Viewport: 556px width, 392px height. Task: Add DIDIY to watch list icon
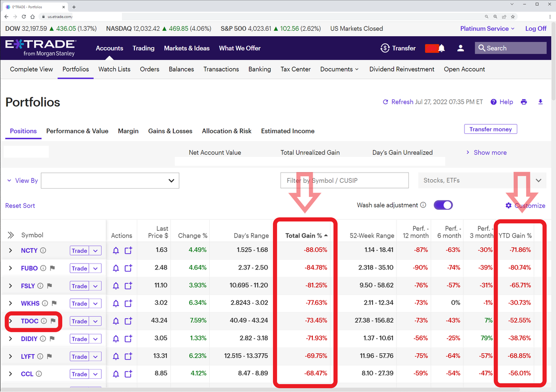pos(128,339)
